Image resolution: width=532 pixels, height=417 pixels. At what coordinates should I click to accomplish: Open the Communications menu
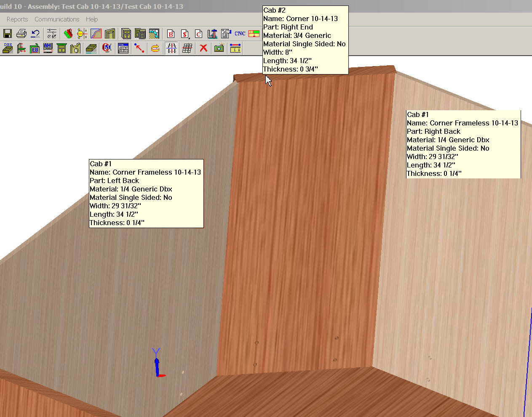(57, 19)
